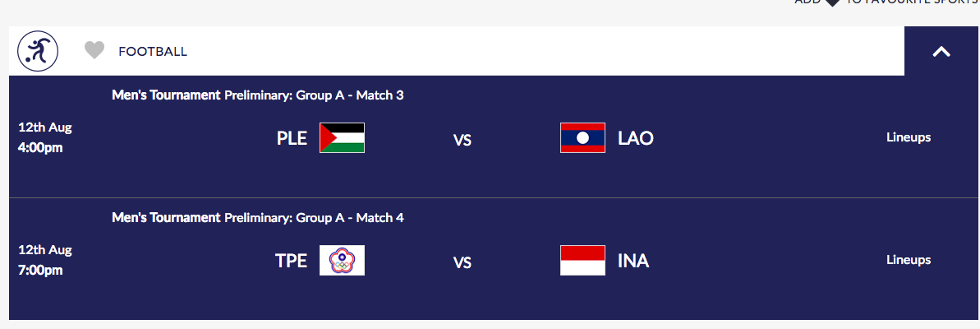
Task: Select the TPE team code
Action: [291, 261]
